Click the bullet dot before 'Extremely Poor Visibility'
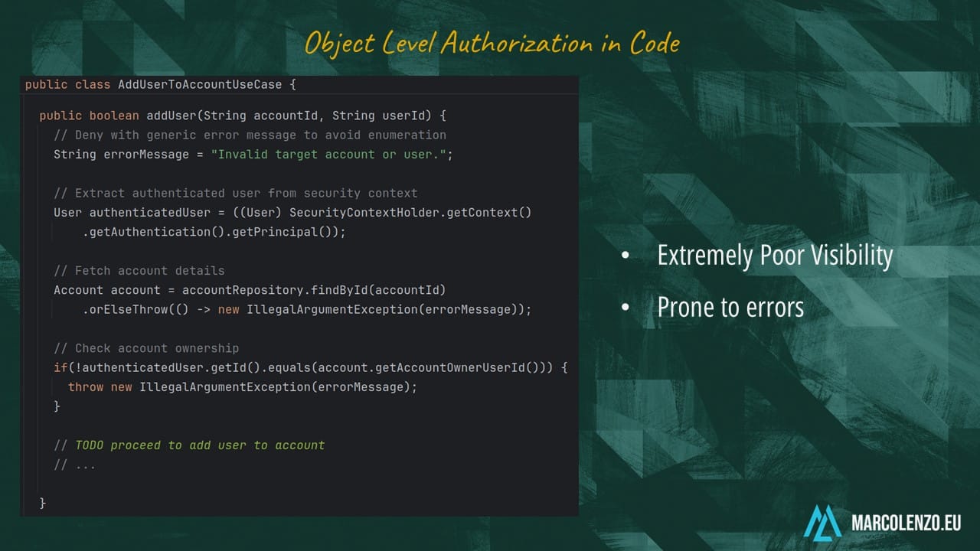 626,256
